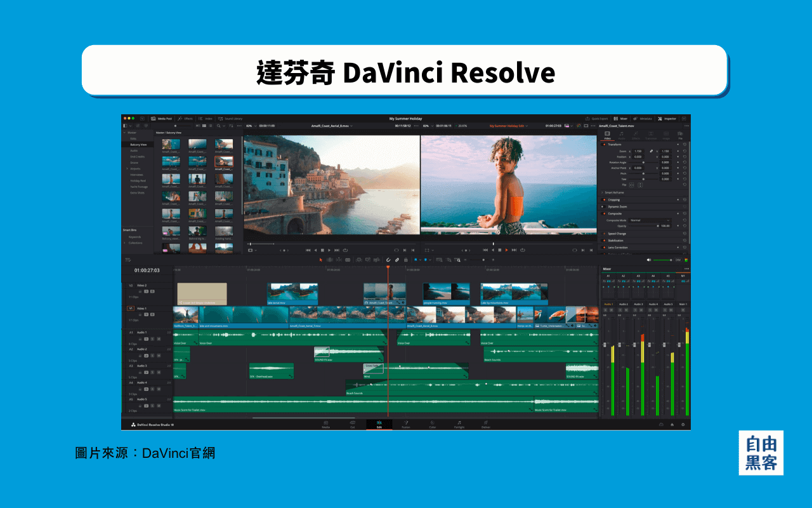Open the Inspector panel
The width and height of the screenshot is (812, 508).
[x=667, y=119]
